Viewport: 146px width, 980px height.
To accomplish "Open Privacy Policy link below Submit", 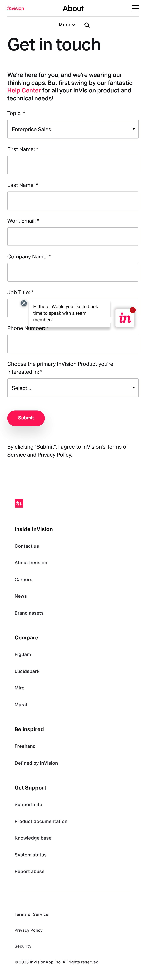I will [54, 455].
